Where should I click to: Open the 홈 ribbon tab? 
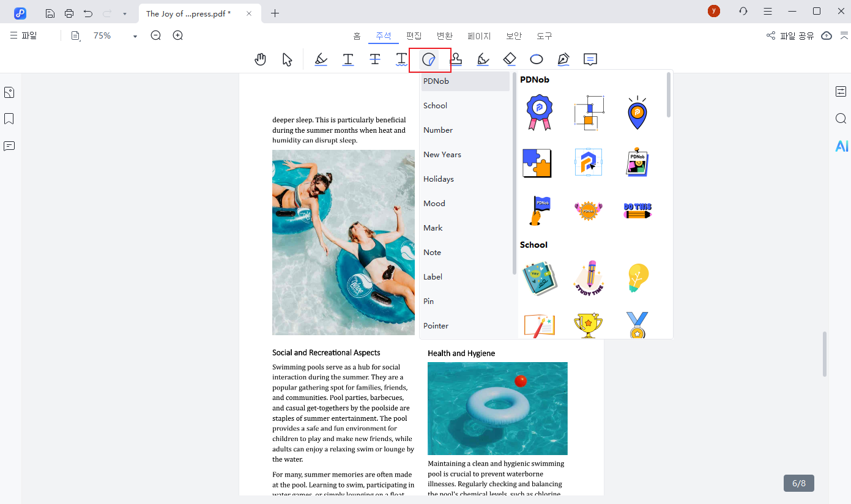[357, 35]
